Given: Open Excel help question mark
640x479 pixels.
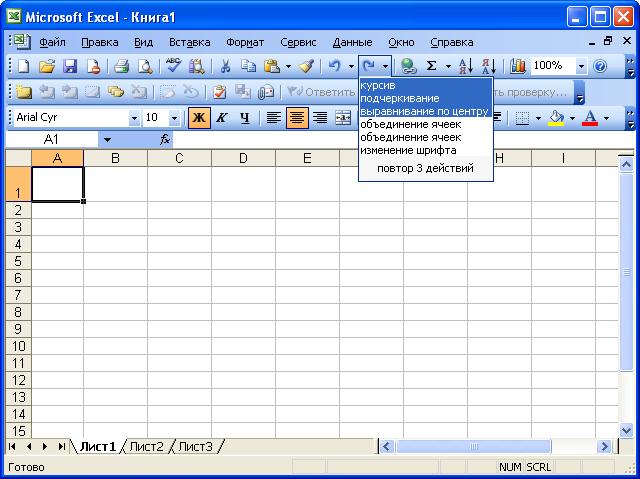Looking at the screenshot, I should tap(600, 66).
